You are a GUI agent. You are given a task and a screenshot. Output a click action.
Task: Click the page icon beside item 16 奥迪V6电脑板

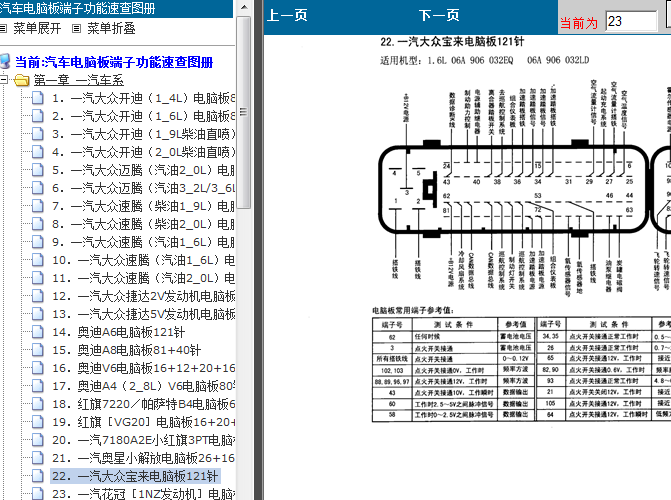pyautogui.click(x=38, y=368)
